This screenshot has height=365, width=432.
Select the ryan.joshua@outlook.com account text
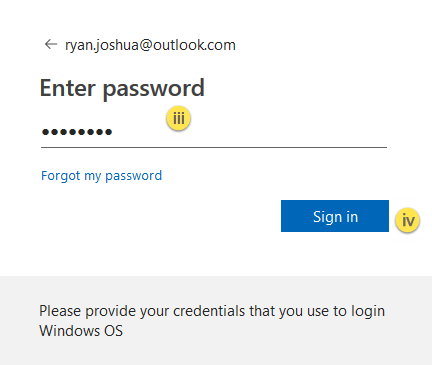pyautogui.click(x=150, y=45)
